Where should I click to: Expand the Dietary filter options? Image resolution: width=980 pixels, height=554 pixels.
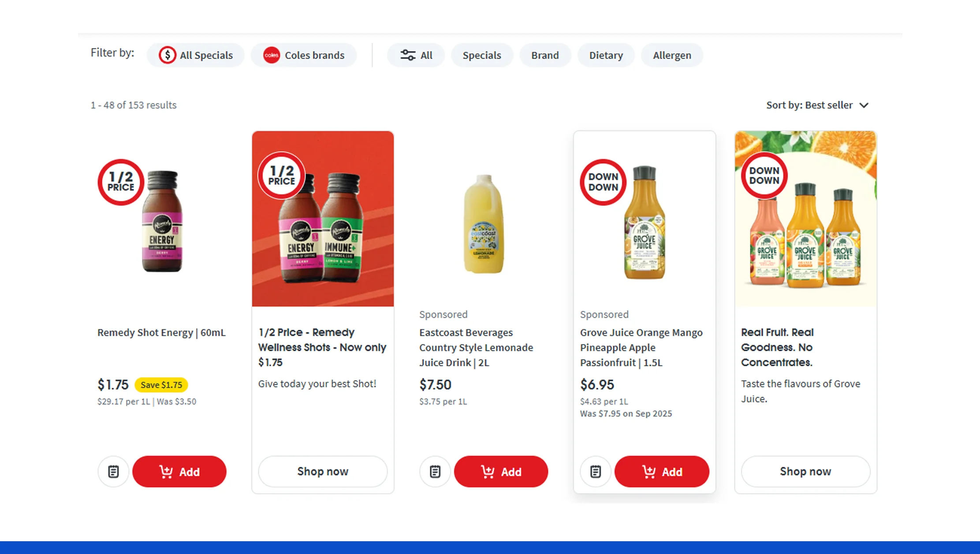(x=606, y=55)
